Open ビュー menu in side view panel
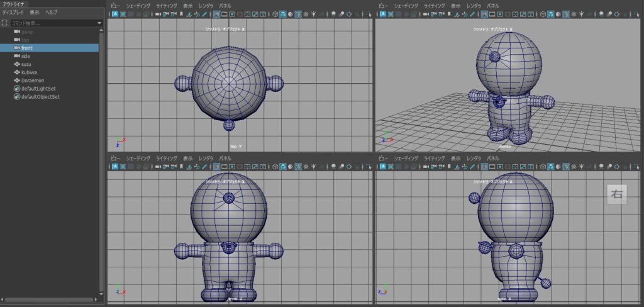This screenshot has width=644, height=307. [x=383, y=159]
